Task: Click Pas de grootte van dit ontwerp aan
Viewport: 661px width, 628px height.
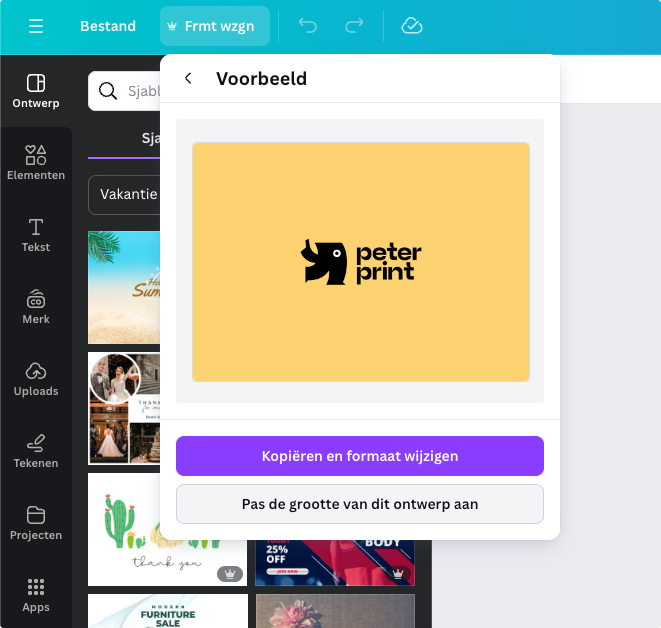Action: (360, 504)
